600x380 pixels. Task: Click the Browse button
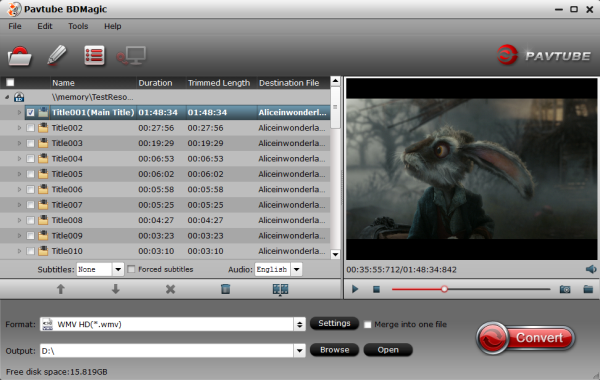(x=334, y=350)
